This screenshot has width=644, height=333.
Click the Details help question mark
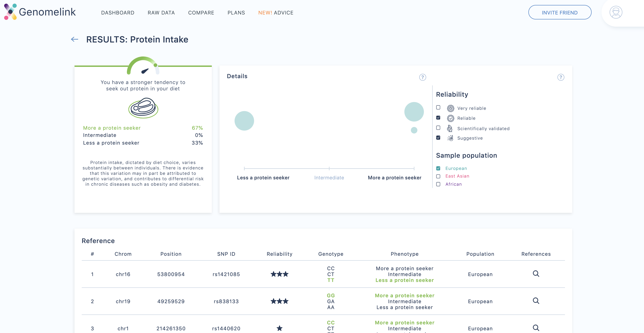(422, 77)
